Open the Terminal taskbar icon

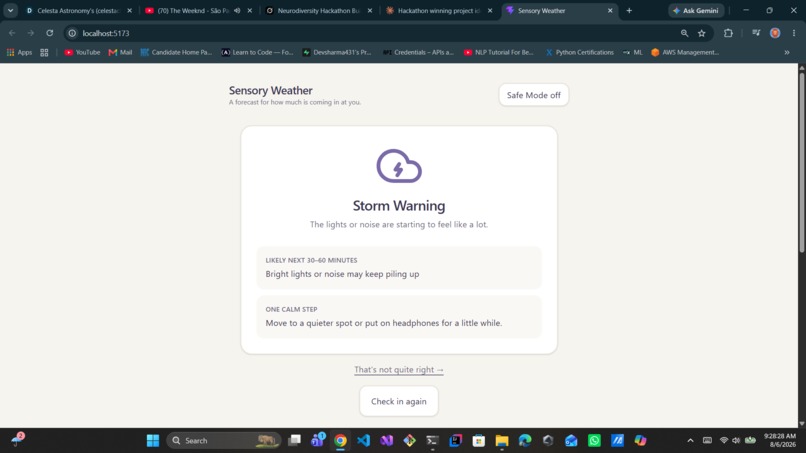pyautogui.click(x=432, y=441)
